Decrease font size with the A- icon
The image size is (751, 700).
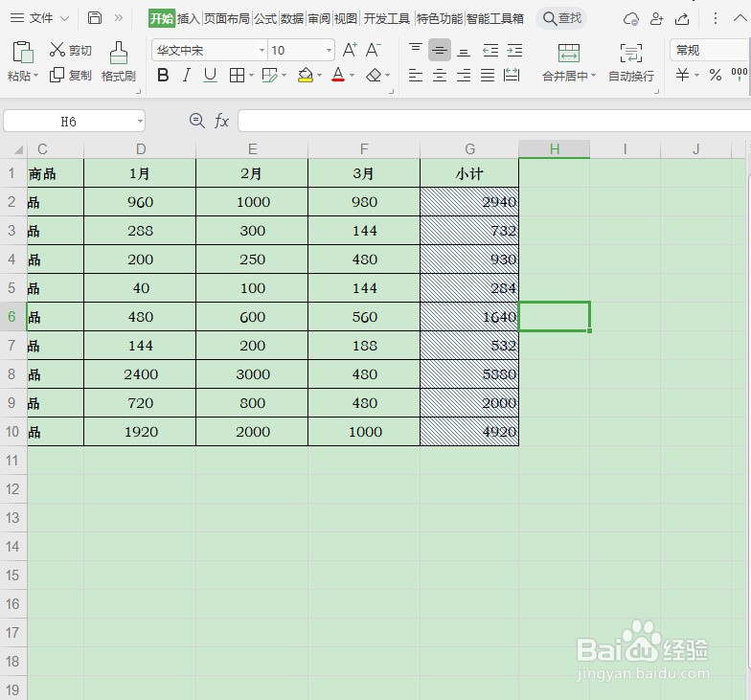point(374,50)
